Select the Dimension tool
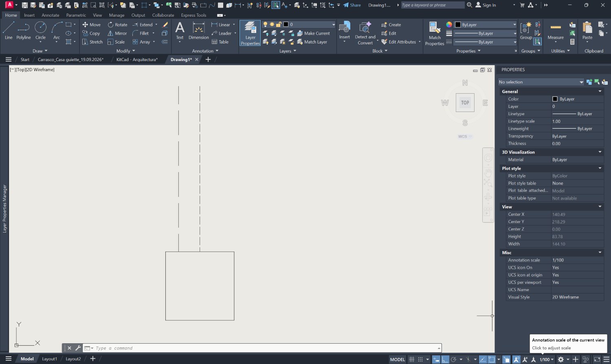This screenshot has width=611, height=364. click(198, 31)
